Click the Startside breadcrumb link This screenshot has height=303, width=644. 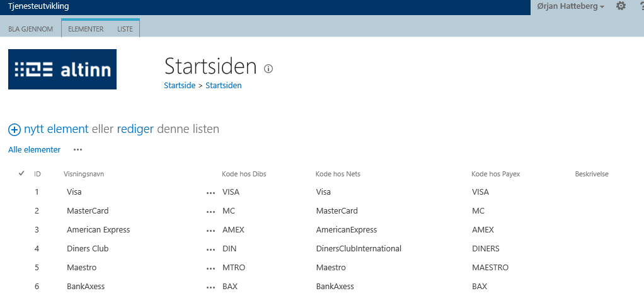(179, 86)
